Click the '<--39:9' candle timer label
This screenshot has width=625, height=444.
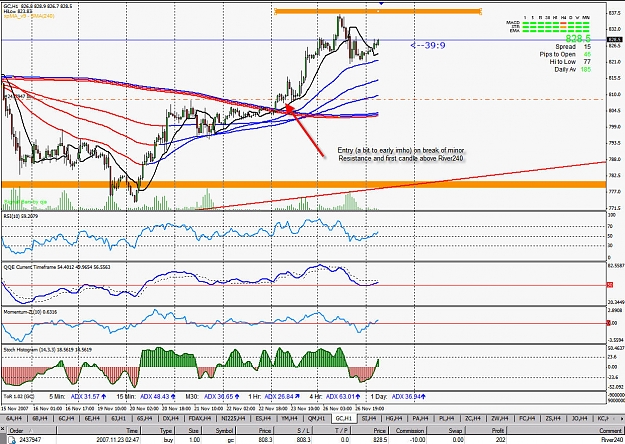coord(428,45)
